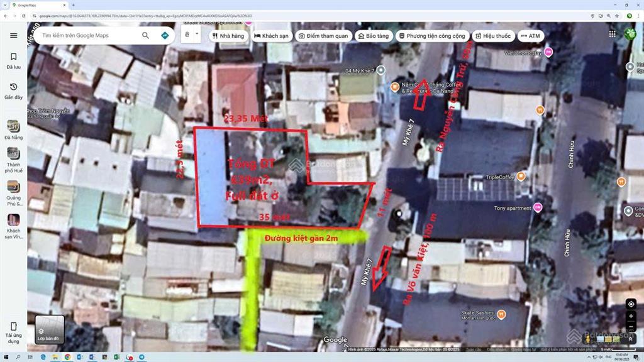Click the location permission icon in address bar

pos(592,16)
